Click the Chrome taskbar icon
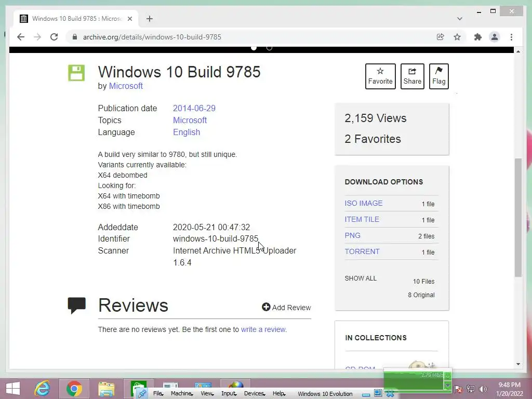The image size is (532, 399). coord(74,389)
